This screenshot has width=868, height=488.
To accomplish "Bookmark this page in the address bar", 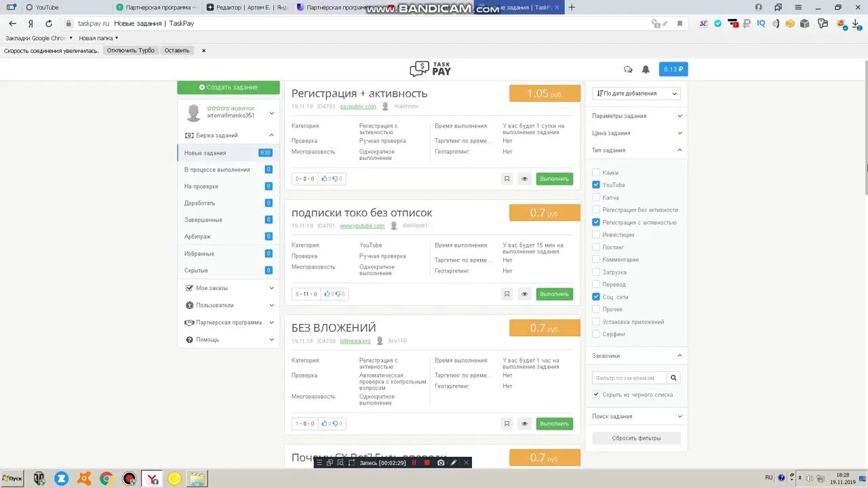I will 680,23.
